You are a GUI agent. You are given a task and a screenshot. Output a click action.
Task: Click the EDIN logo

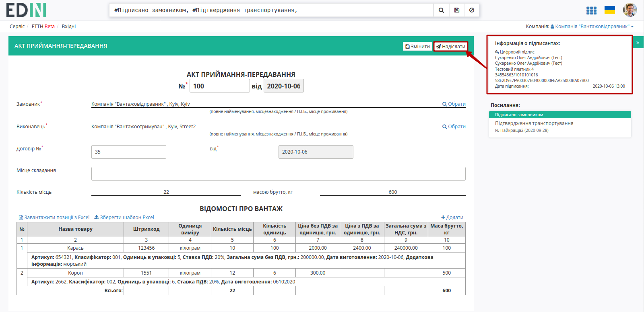(26, 10)
